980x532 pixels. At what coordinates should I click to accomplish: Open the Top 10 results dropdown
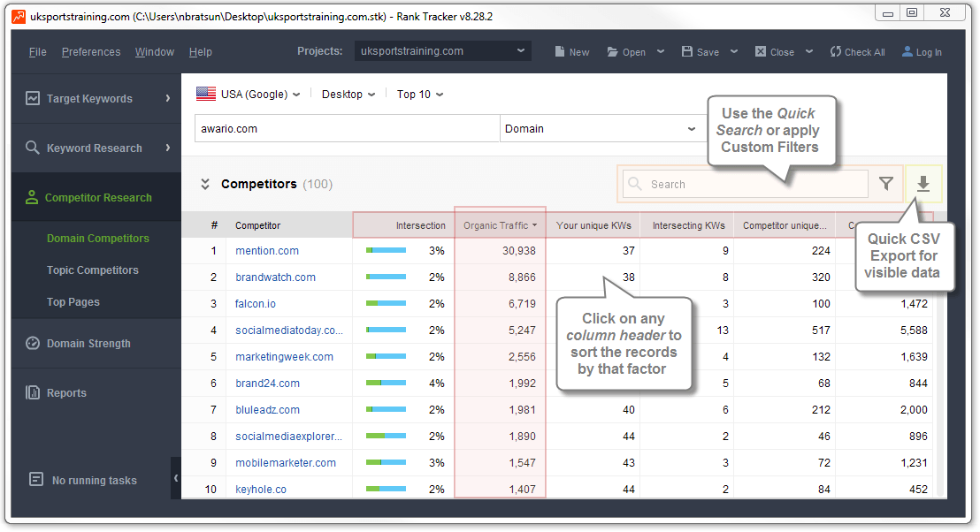pos(420,94)
